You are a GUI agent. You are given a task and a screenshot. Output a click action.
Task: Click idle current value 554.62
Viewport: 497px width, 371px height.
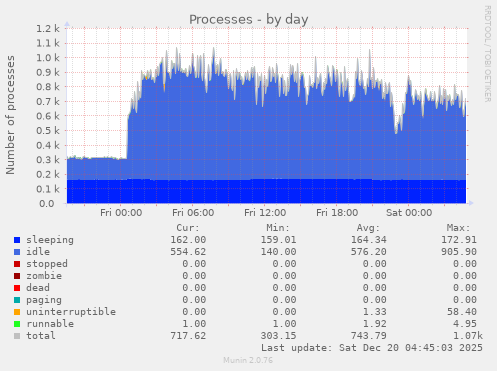[188, 252]
